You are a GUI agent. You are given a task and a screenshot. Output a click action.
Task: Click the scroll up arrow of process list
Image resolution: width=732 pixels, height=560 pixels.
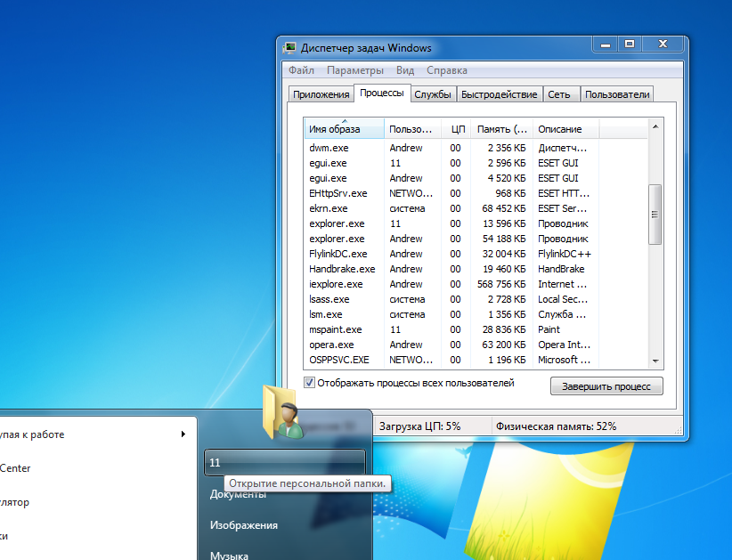655,126
